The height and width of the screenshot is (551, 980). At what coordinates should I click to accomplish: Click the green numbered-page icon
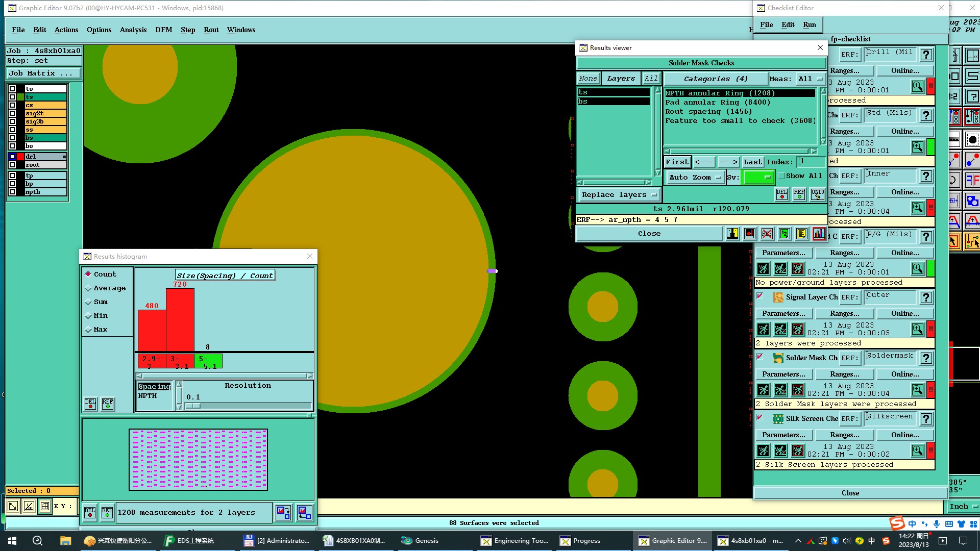[x=784, y=234]
